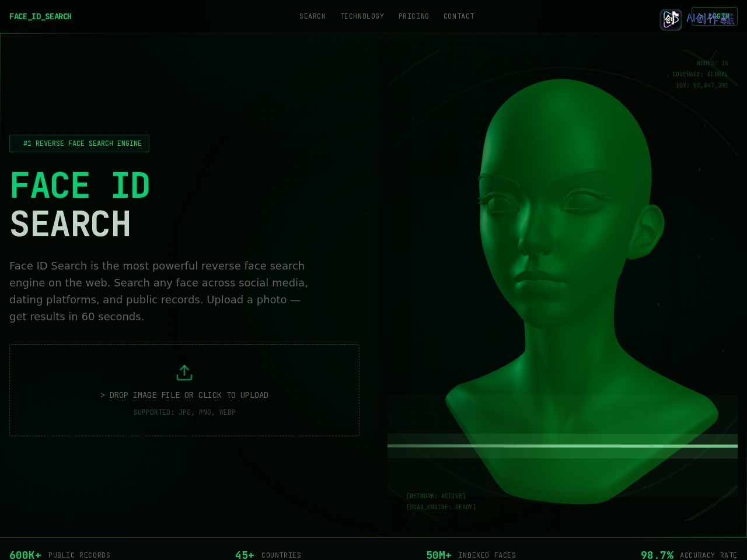Click the LOGIN button in header
The image size is (747, 560).
[714, 16]
